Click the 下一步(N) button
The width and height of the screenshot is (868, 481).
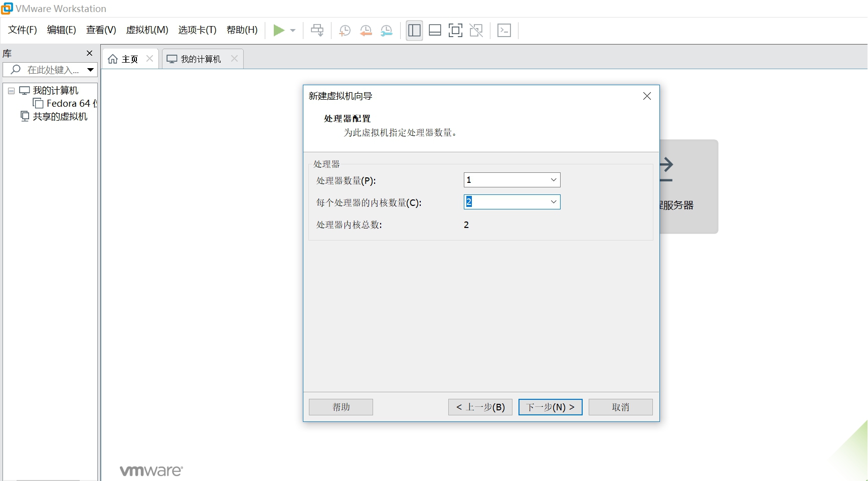(550, 407)
